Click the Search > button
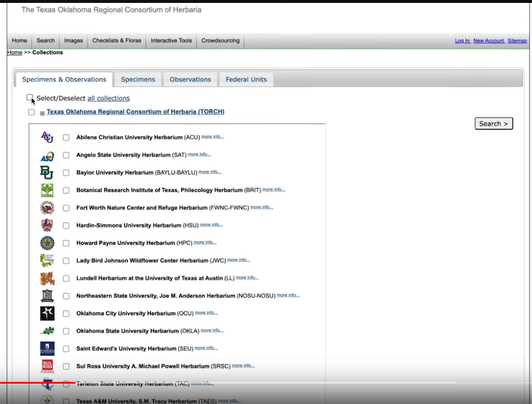Image resolution: width=532 pixels, height=404 pixels. pyautogui.click(x=494, y=124)
